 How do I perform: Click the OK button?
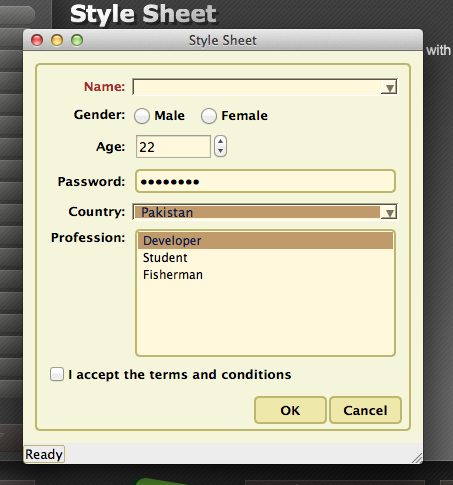pos(290,410)
